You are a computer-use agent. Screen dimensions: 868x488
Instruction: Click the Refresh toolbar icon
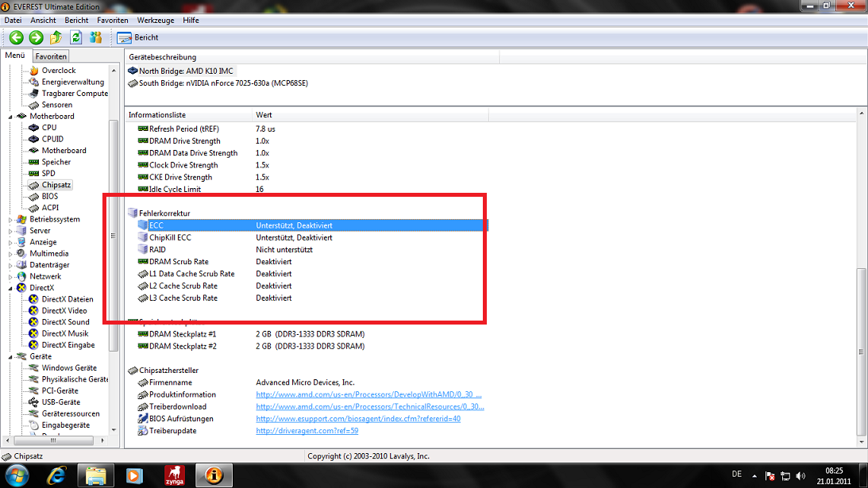(x=75, y=37)
